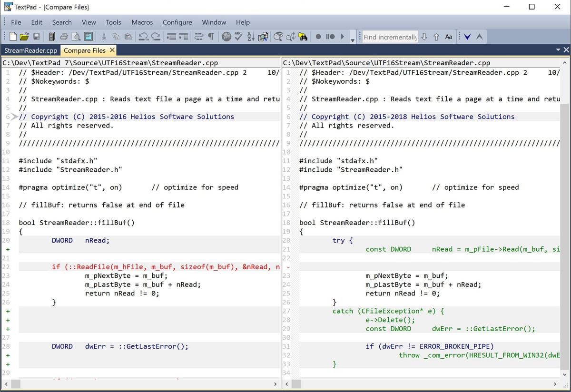This screenshot has height=392, width=571.
Task: Toggle word wrap icon
Action: pos(198,37)
